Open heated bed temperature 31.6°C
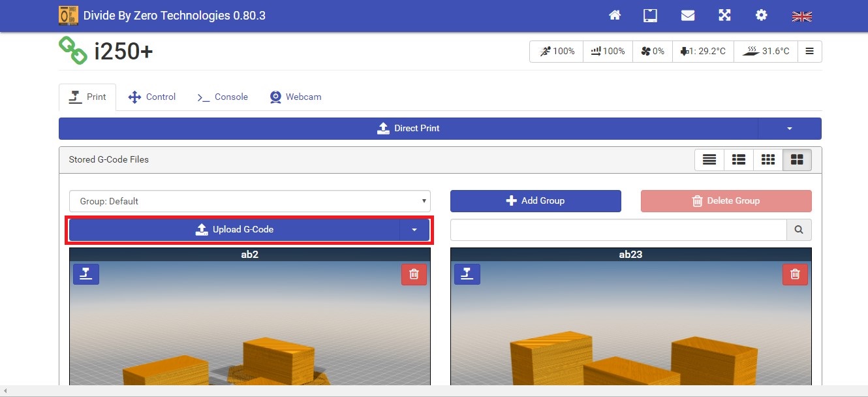This screenshot has height=397, width=868. coord(766,51)
